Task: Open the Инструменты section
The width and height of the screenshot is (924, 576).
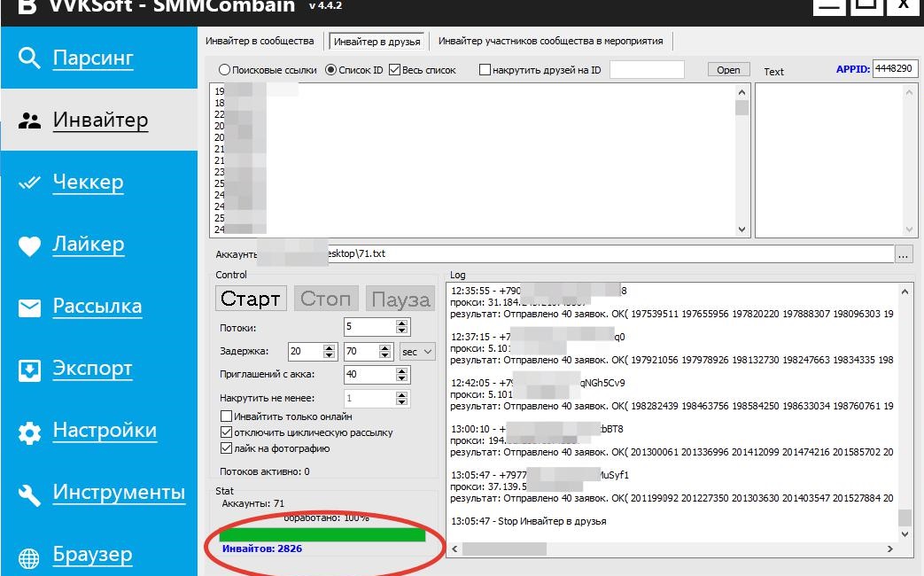Action: 119,493
